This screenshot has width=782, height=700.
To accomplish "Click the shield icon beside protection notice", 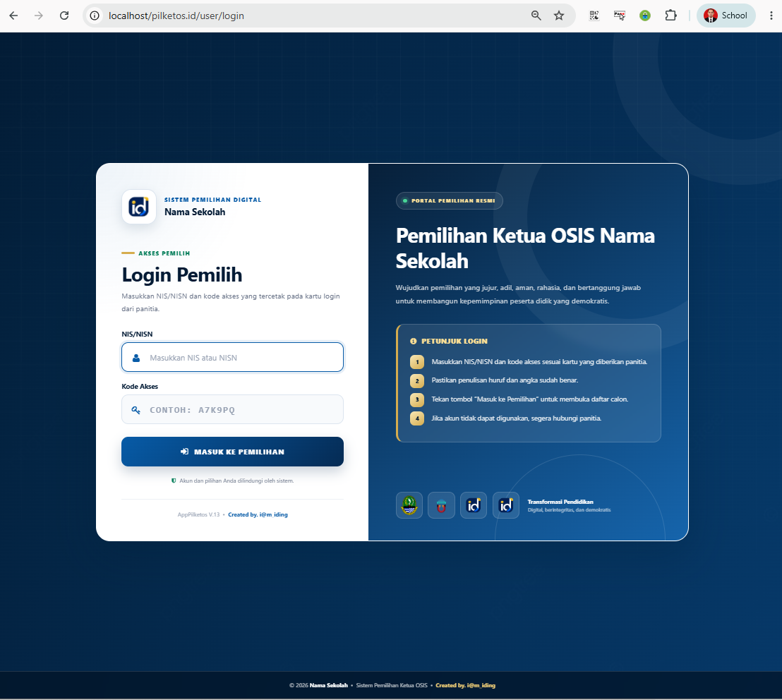I will click(x=174, y=481).
